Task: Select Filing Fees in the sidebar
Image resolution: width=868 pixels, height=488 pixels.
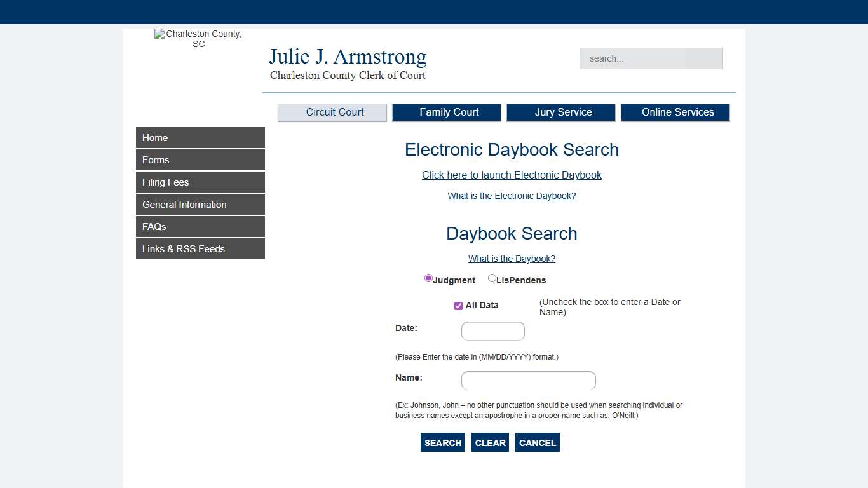Action: (x=200, y=182)
